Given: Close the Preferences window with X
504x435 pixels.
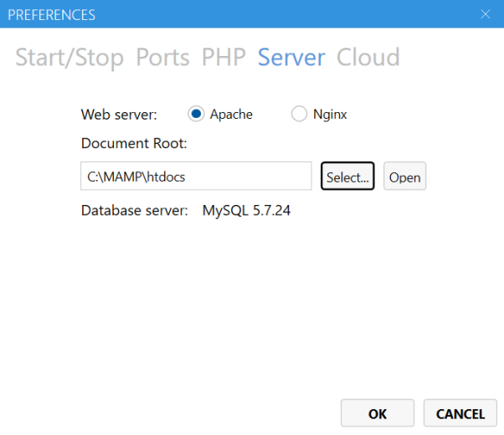Looking at the screenshot, I should [486, 14].
